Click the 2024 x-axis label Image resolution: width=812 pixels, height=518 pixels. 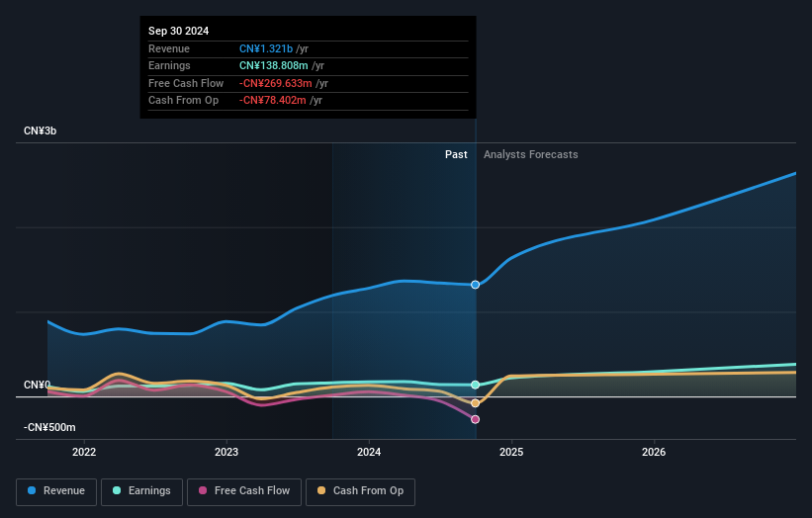click(x=369, y=452)
